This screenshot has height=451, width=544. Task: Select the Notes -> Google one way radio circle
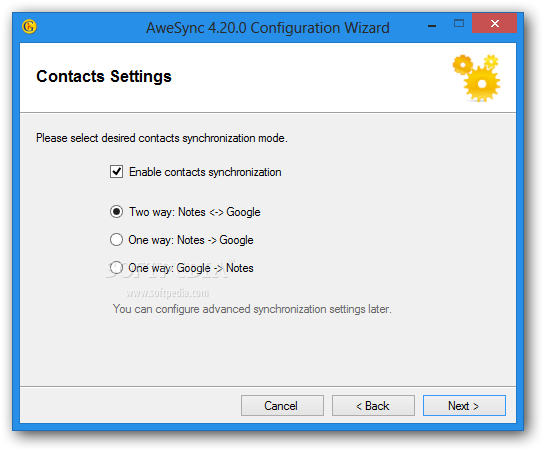click(x=116, y=239)
